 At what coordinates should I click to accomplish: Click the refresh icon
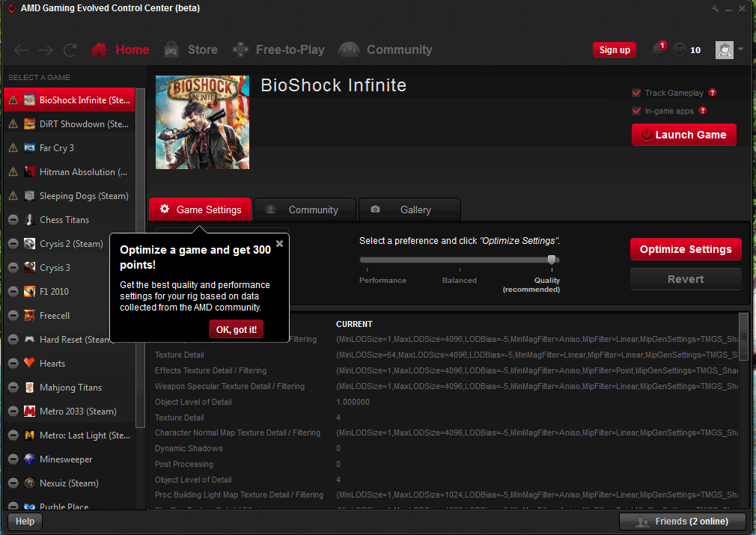pyautogui.click(x=70, y=50)
